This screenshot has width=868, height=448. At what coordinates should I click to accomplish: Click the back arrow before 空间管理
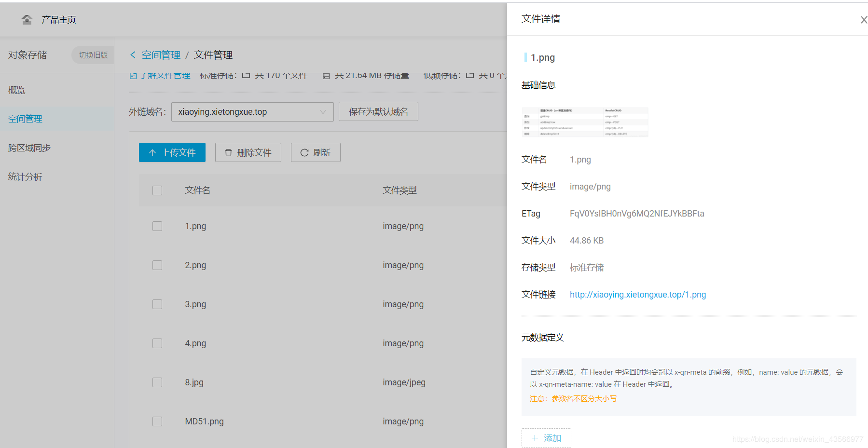(133, 55)
